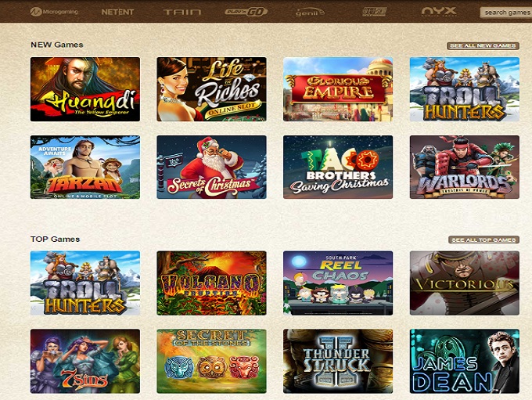Screen dimensions: 532x400
Task: Launch the Huangdi The Yellow Emperor game
Action: click(85, 89)
